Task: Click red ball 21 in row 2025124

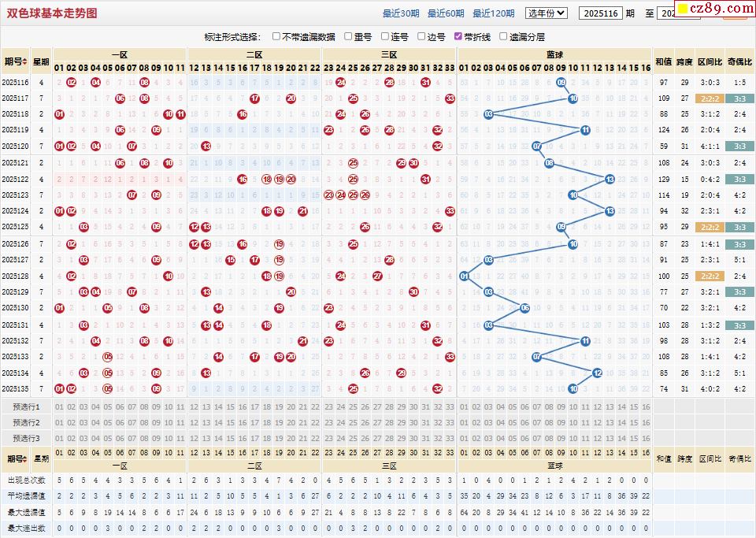Action: [x=302, y=210]
